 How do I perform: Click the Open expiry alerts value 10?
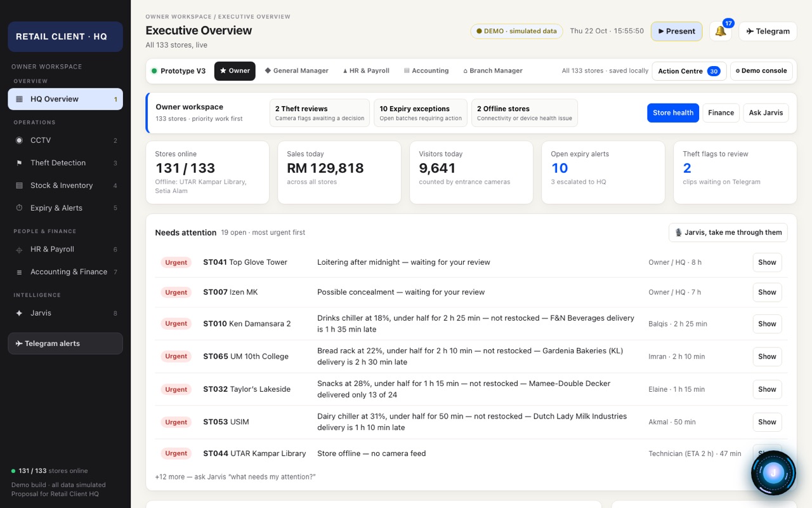[560, 168]
